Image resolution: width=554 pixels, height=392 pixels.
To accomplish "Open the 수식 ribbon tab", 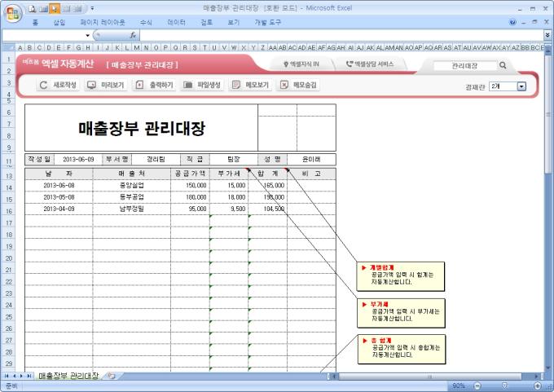I will coord(146,23).
